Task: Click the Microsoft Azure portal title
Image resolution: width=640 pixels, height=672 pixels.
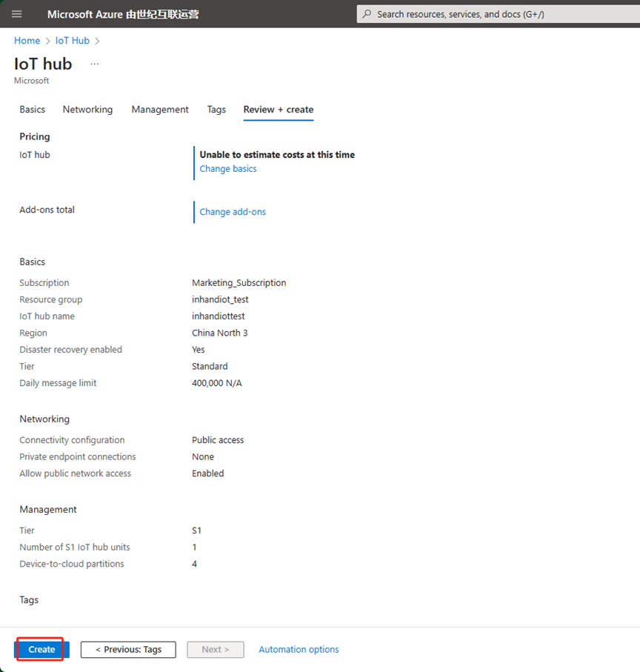Action: (x=123, y=14)
